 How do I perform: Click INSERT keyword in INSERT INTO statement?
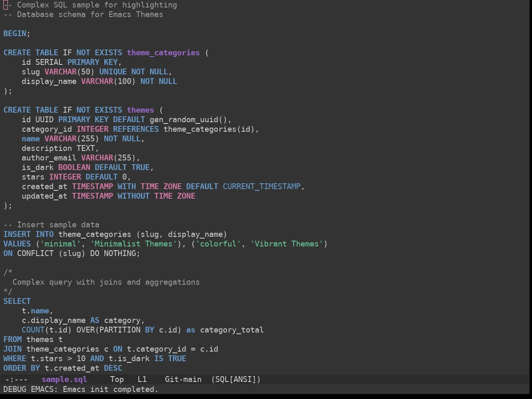click(17, 234)
